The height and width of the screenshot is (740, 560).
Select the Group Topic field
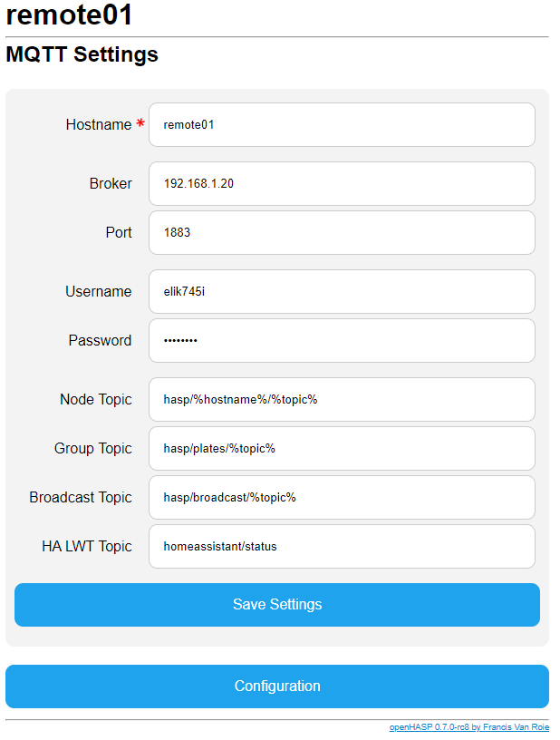pyautogui.click(x=342, y=448)
